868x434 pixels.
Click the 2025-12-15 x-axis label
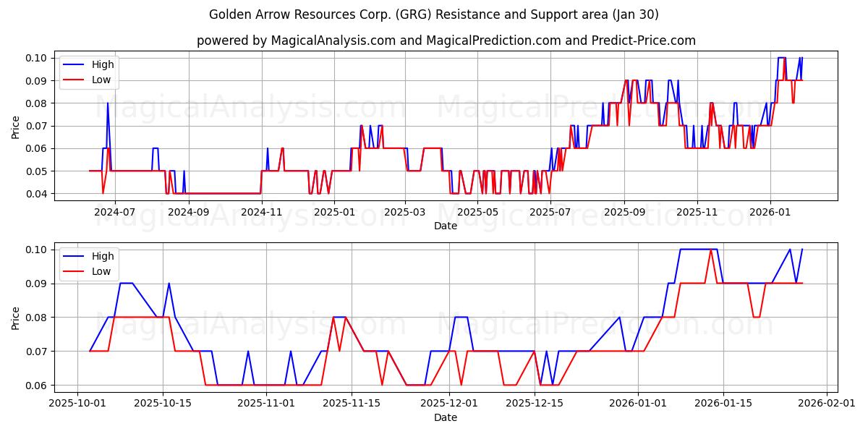coord(535,404)
